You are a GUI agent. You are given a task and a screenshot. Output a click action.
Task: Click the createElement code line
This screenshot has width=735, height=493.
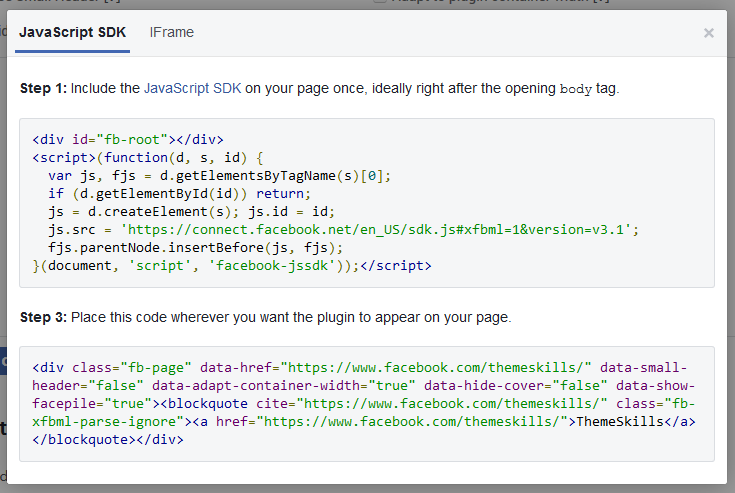click(191, 212)
